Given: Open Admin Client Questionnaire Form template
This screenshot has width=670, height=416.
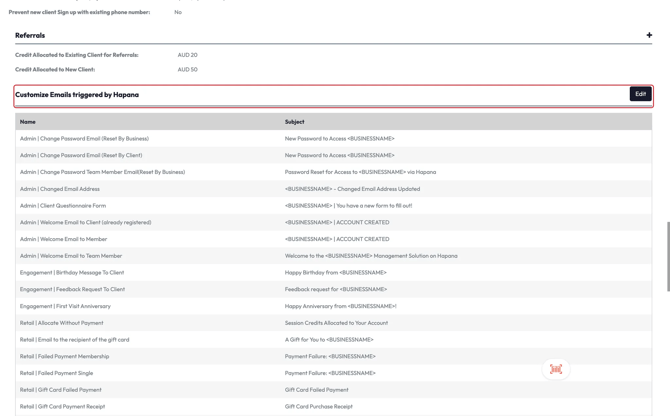Looking at the screenshot, I should point(63,206).
